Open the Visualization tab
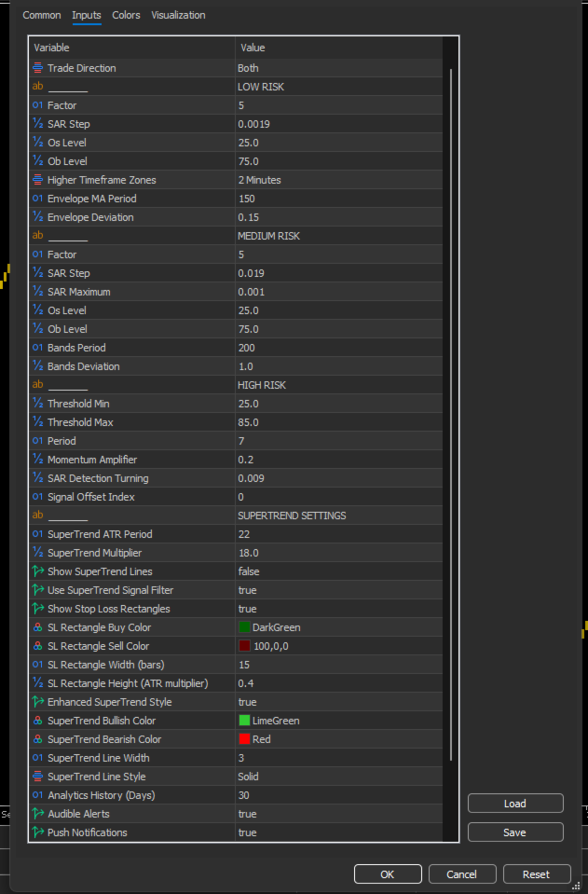Viewport: 588px width, 894px height. click(178, 16)
